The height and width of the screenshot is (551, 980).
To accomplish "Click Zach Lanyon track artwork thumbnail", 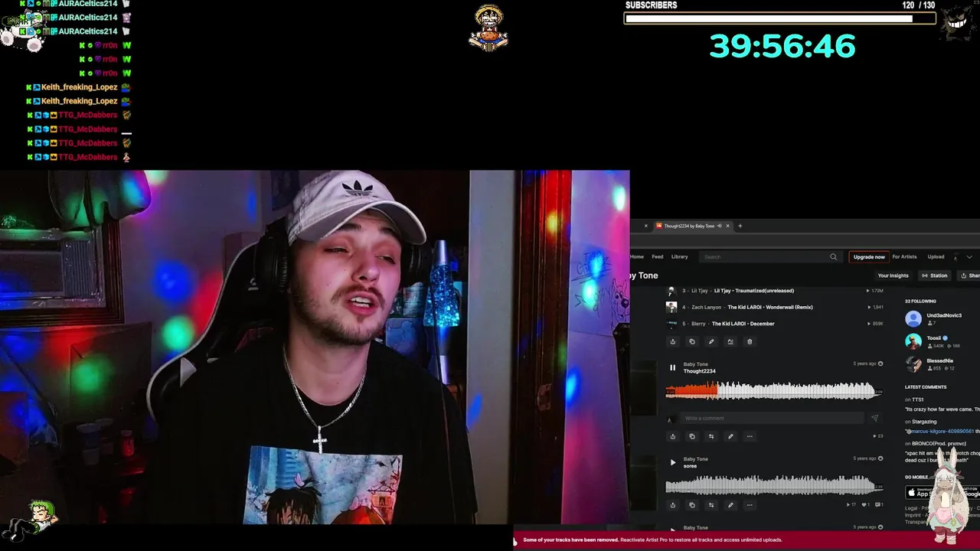I will pos(671,307).
